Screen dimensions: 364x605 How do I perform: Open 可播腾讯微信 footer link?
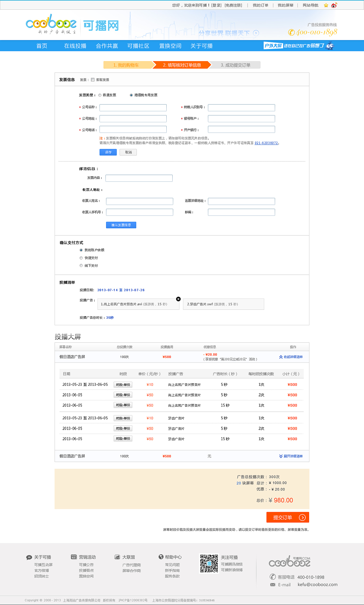pyautogui.click(x=232, y=564)
